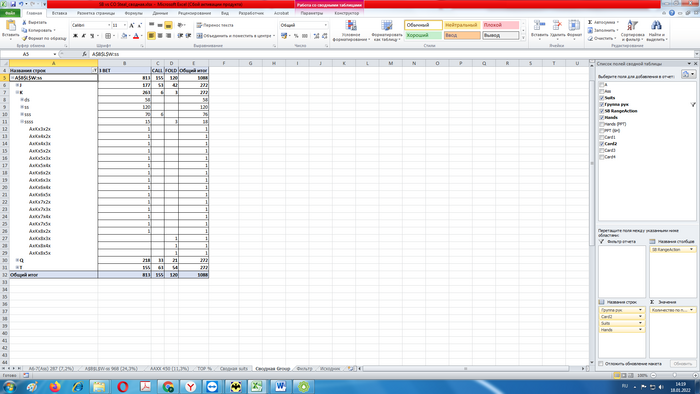The height and width of the screenshot is (394, 700).
Task: Click the Word icon in the taskbar
Action: click(280, 386)
